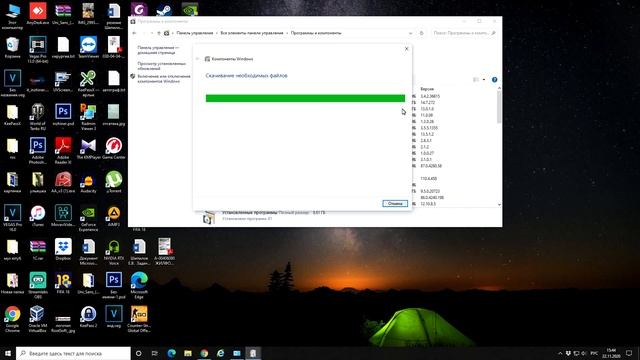Image resolution: width=640 pixels, height=360 pixels.
Task: Open the Steam desktop icon
Action: [164, 9]
